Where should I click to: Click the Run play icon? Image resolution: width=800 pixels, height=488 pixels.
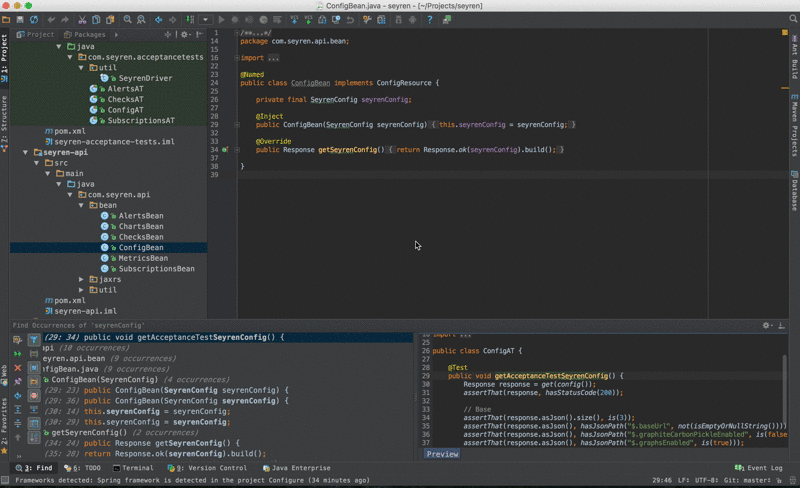[221, 20]
